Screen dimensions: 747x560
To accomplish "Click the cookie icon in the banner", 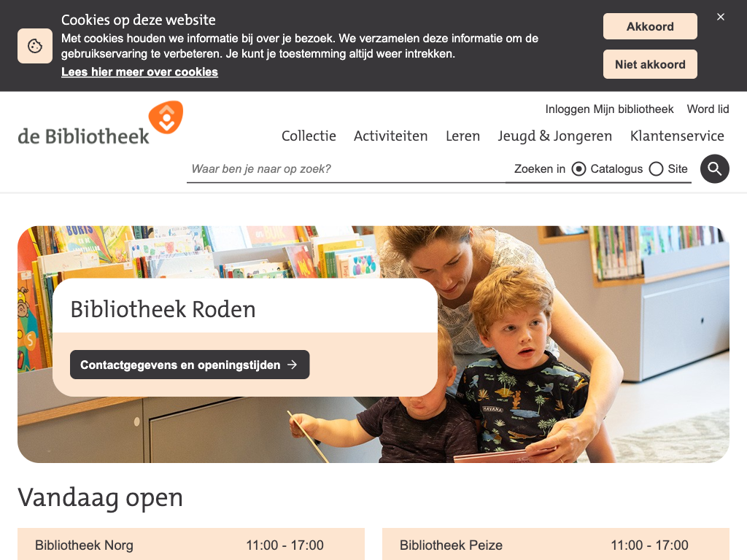I will 35,46.
